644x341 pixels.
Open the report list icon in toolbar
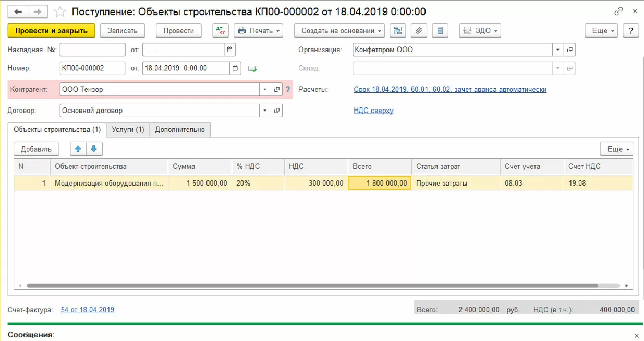click(440, 31)
